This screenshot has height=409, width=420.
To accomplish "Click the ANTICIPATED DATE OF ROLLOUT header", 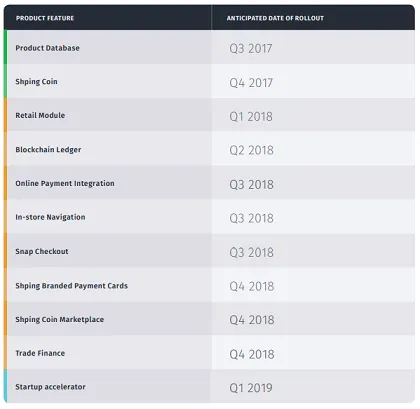I will coord(275,18).
